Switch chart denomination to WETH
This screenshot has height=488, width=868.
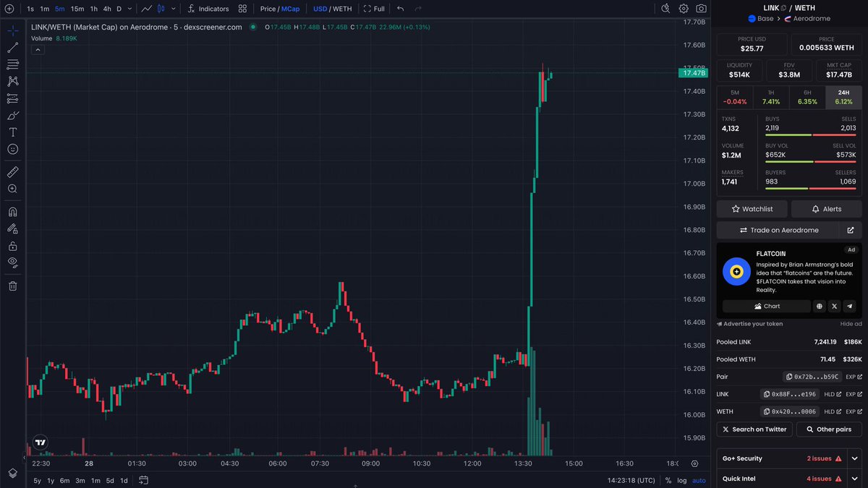341,9
